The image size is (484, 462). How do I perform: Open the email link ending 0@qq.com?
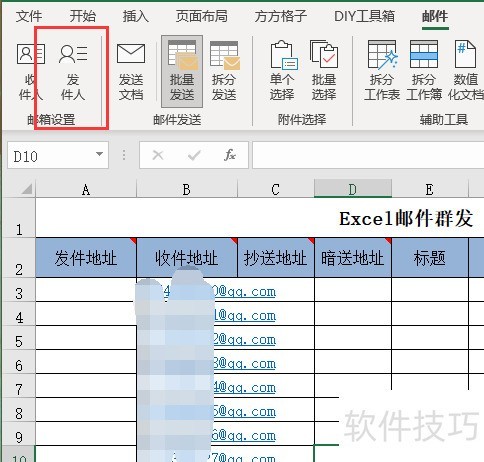pyautogui.click(x=245, y=292)
